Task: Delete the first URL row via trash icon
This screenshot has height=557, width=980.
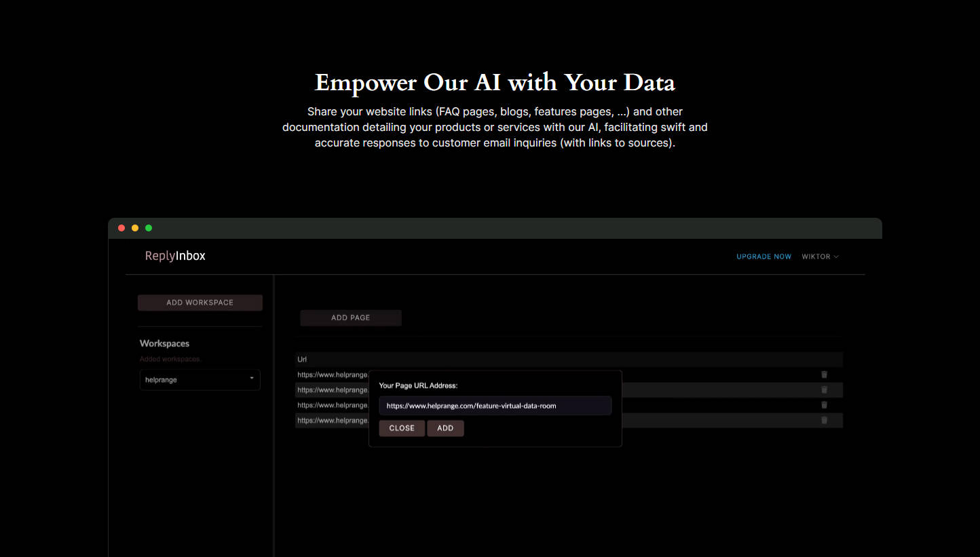Action: pyautogui.click(x=824, y=374)
